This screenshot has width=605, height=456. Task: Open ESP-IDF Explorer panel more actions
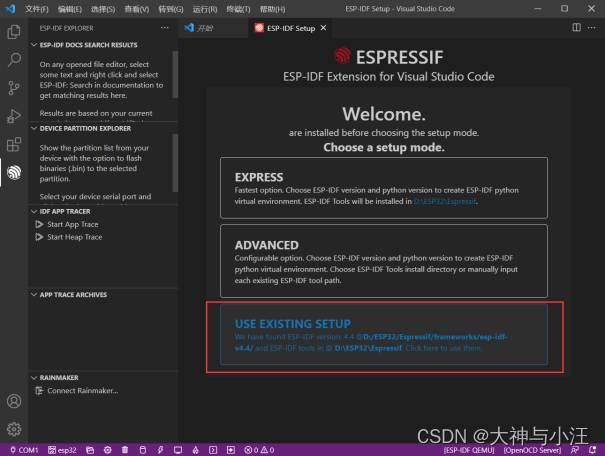[x=165, y=28]
